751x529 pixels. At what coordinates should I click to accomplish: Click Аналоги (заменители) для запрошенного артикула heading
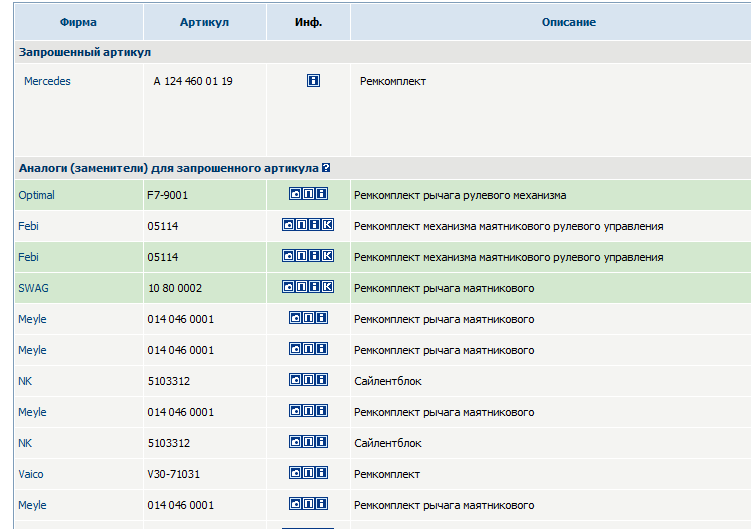[169, 168]
